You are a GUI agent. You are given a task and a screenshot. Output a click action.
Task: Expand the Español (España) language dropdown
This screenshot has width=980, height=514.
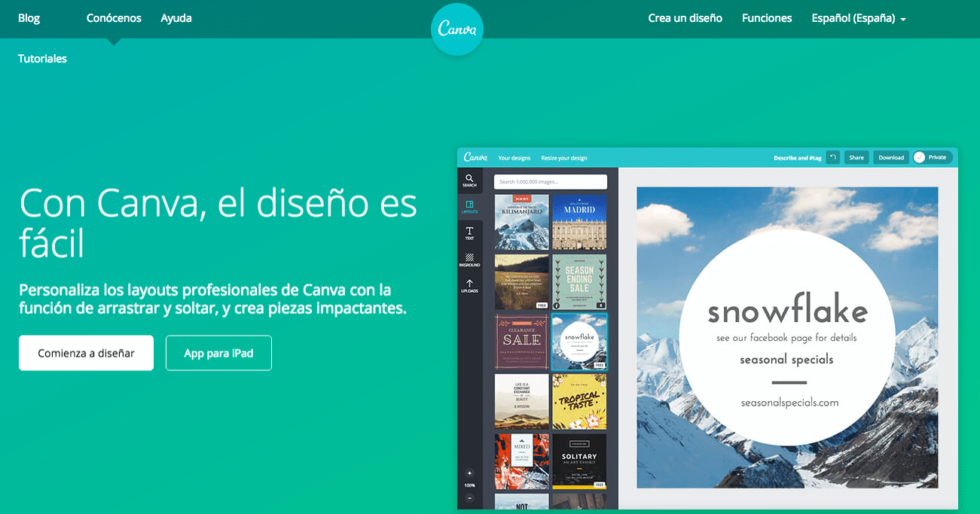[x=859, y=18]
